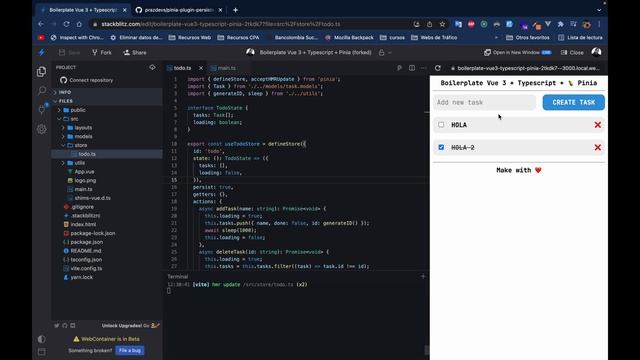
Task: Open the Otros favoritos bookmarks folder
Action: coord(528,38)
